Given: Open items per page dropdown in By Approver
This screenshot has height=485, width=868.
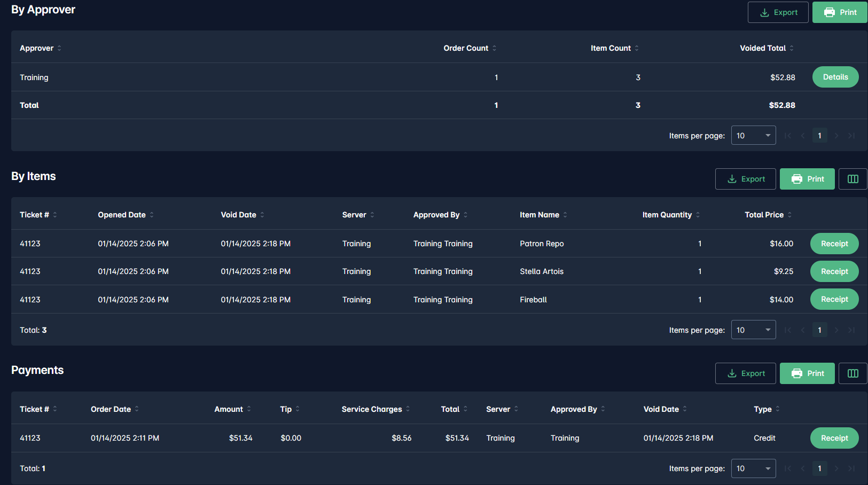Looking at the screenshot, I should click(753, 136).
